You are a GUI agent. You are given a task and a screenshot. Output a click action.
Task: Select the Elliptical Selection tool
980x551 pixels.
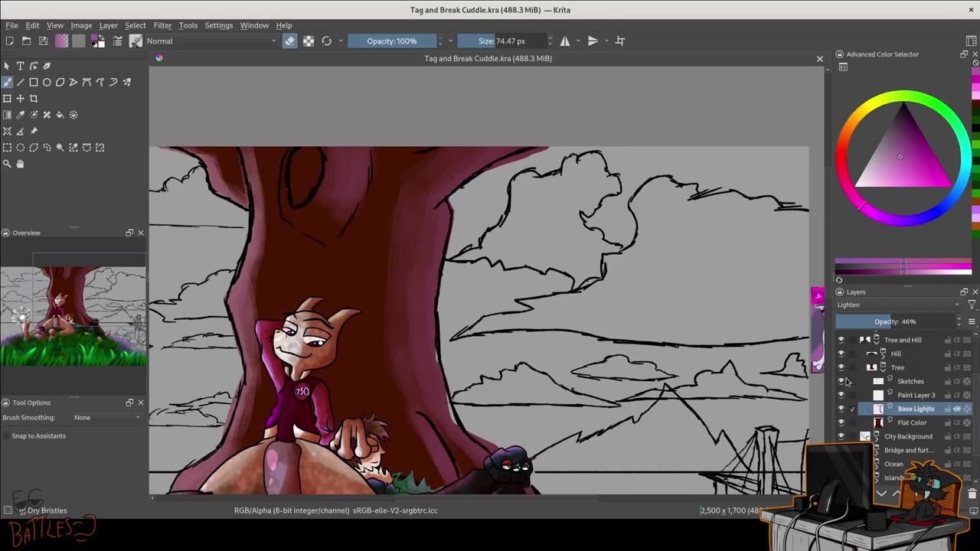pyautogui.click(x=21, y=148)
